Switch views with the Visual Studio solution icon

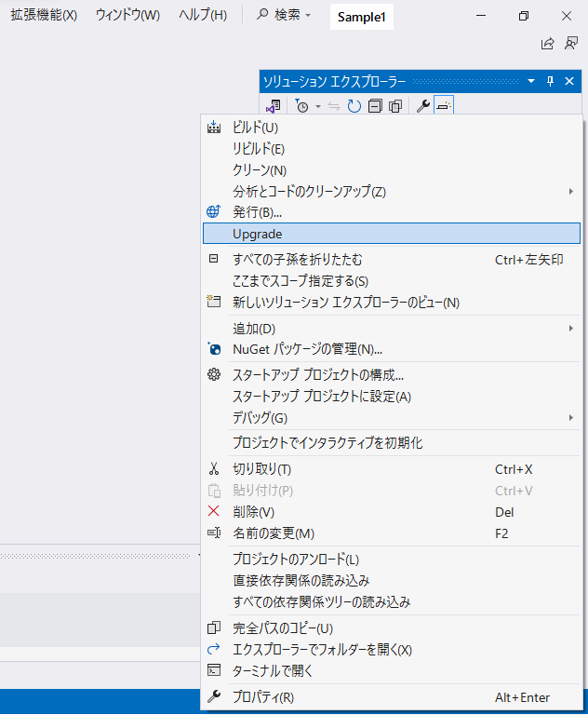(274, 106)
